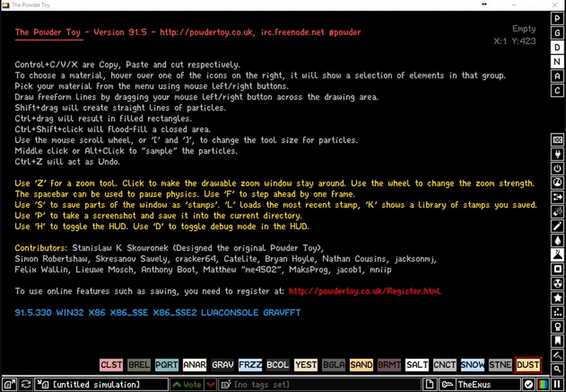Toggle the A ambient heat option
This screenshot has width=566, height=392.
tap(558, 76)
